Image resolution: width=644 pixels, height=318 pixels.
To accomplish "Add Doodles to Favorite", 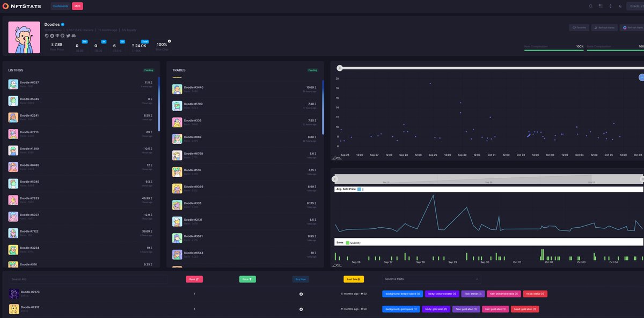I will [579, 27].
